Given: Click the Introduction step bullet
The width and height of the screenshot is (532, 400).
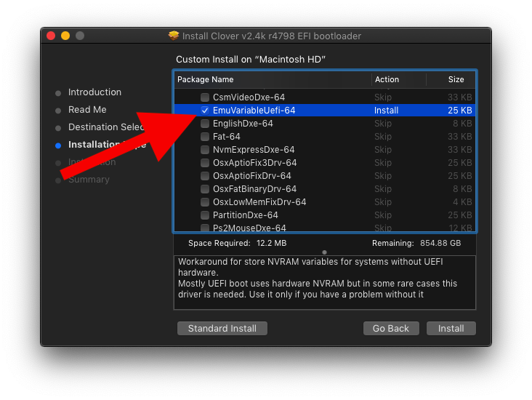Looking at the screenshot, I should click(x=58, y=93).
